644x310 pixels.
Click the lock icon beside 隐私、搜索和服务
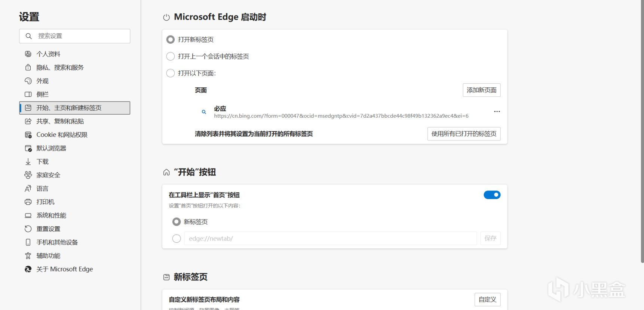click(x=28, y=67)
